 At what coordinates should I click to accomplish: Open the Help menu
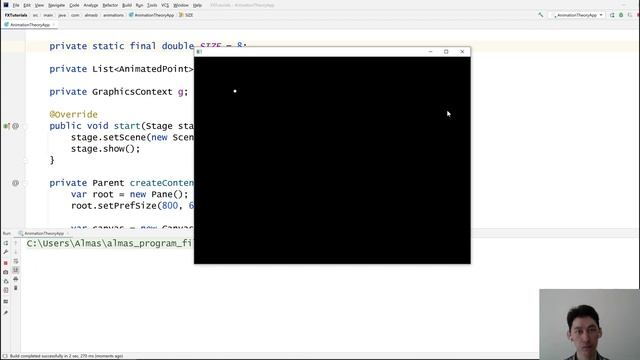click(197, 5)
